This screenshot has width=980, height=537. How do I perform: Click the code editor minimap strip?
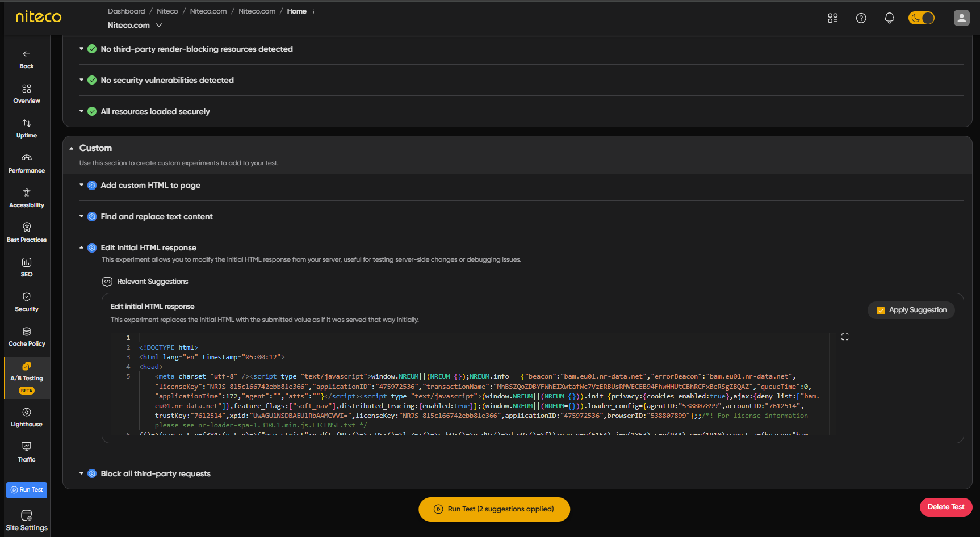833,384
